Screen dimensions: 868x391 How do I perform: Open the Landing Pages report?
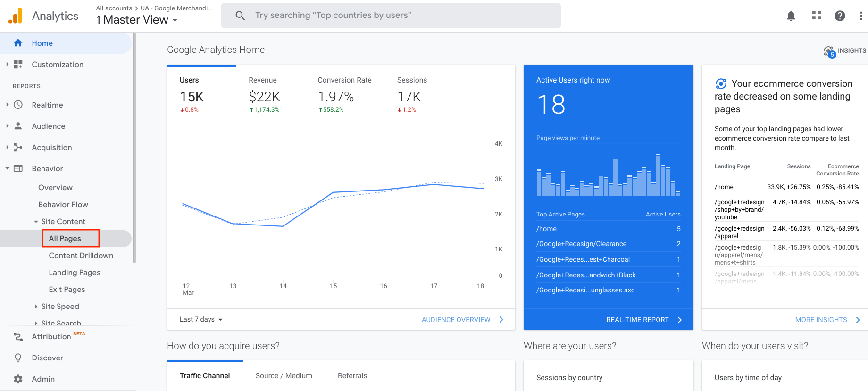tap(75, 273)
